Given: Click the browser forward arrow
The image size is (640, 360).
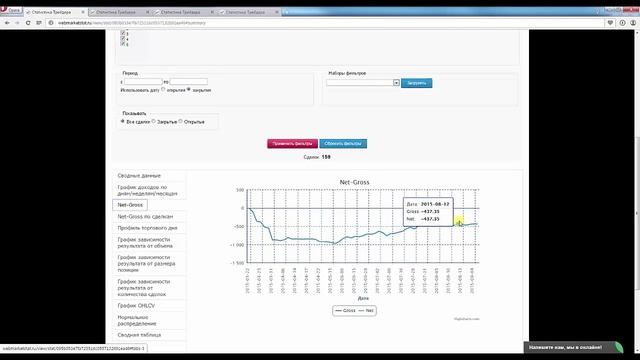Looking at the screenshot, I should (x=17, y=23).
